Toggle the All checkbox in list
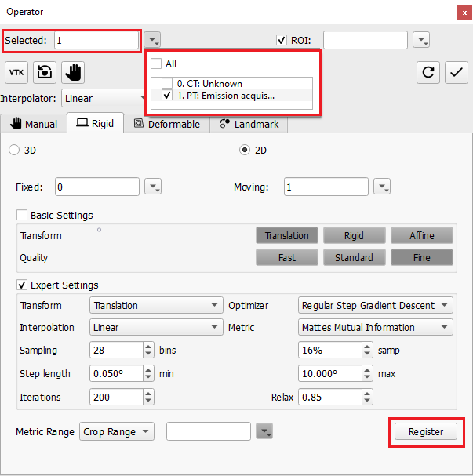Viewport: 473px width, 476px height. [156, 64]
